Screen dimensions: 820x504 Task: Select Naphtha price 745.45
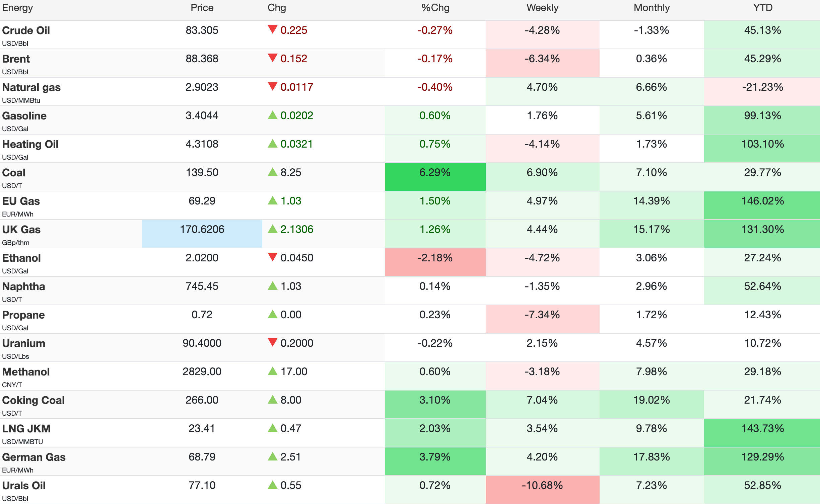coord(202,286)
